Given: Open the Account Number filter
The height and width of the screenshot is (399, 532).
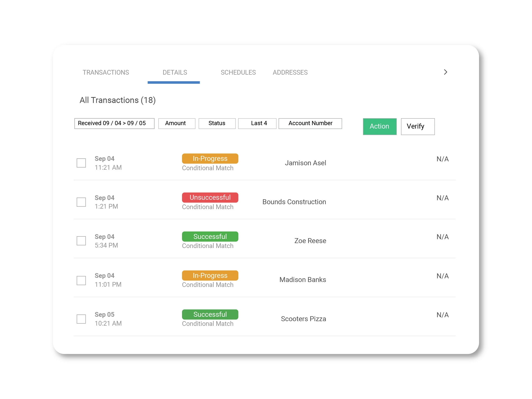Looking at the screenshot, I should point(310,123).
